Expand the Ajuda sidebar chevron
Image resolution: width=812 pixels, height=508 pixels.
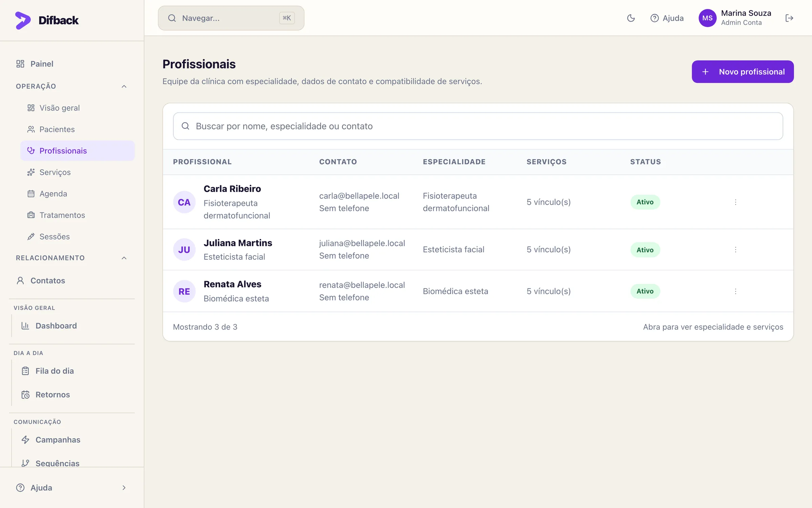(x=124, y=488)
